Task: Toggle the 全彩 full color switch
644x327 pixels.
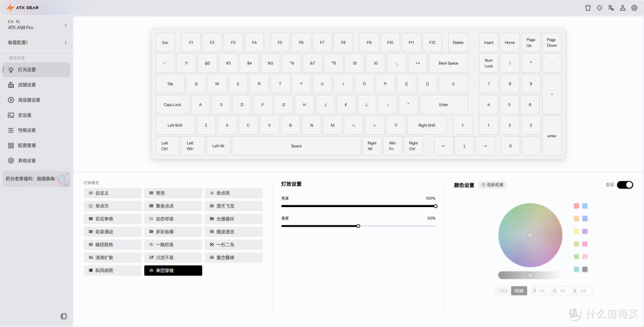Action: [625, 185]
